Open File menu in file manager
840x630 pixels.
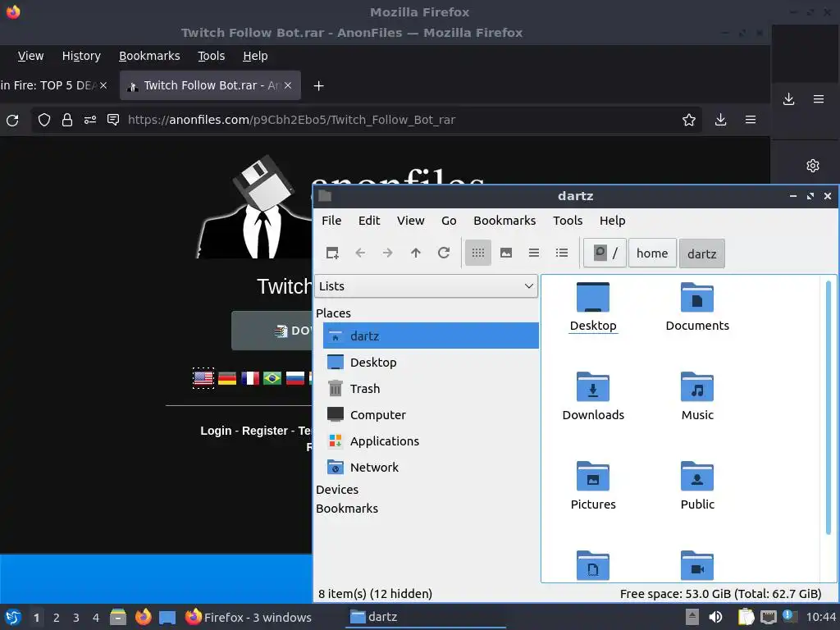coord(331,221)
